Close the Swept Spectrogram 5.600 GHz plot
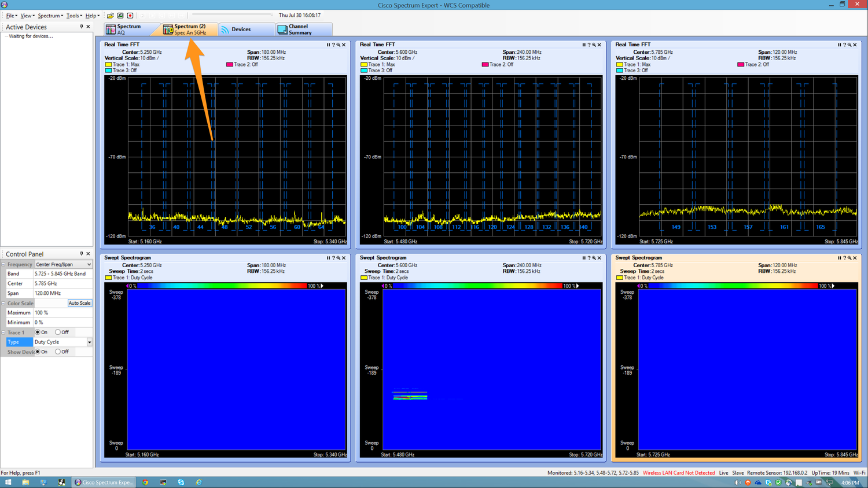The image size is (868, 488). pyautogui.click(x=599, y=258)
